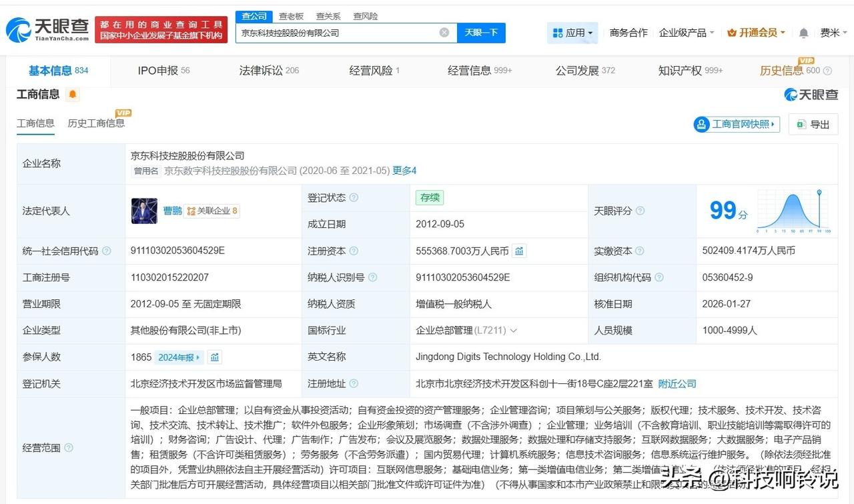Switch search mode to 查老板

[291, 16]
